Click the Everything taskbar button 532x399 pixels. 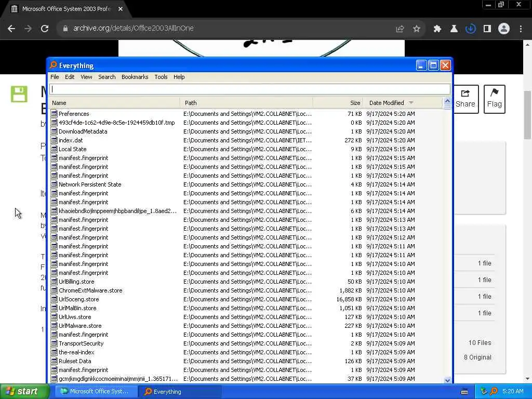click(180, 392)
